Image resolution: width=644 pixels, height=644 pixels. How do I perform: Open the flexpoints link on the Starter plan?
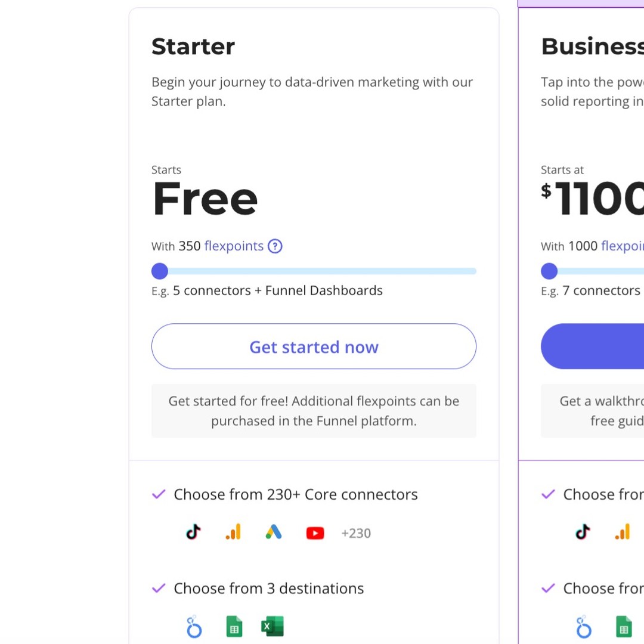234,246
